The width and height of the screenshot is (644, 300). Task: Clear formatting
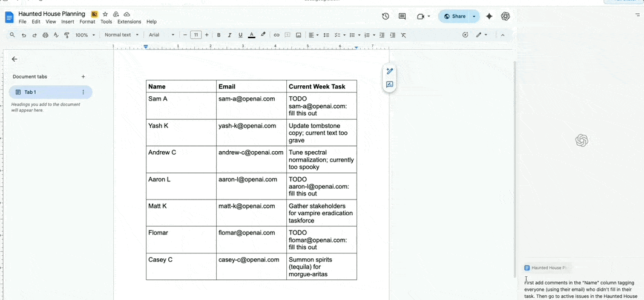tap(404, 35)
